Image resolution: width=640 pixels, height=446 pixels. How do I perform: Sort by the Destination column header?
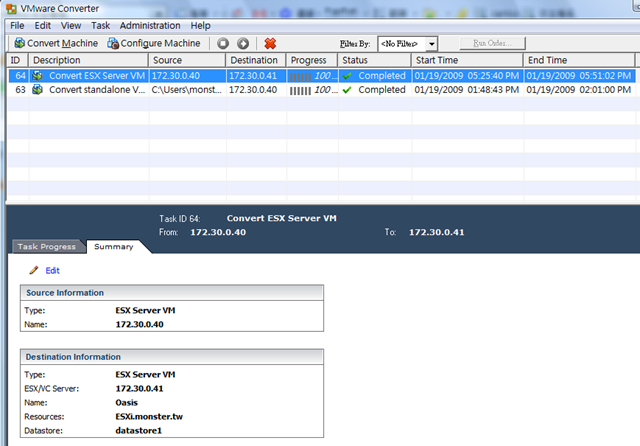coord(256,60)
